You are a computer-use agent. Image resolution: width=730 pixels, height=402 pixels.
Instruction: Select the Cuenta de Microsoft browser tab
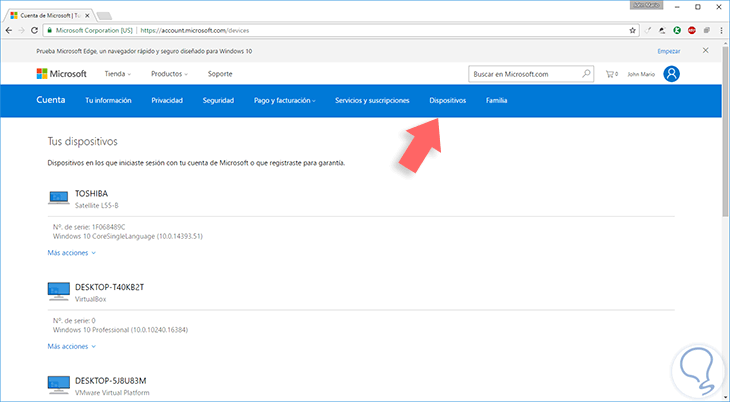(48, 15)
